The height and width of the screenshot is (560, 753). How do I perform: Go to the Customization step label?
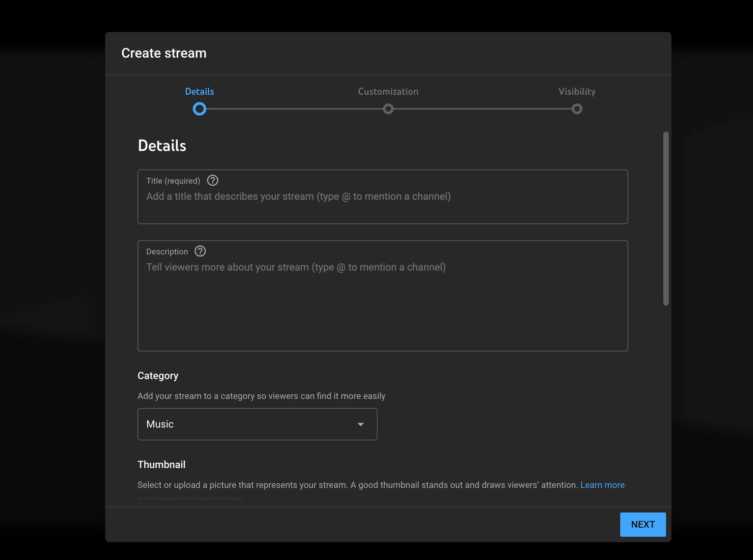(x=388, y=92)
